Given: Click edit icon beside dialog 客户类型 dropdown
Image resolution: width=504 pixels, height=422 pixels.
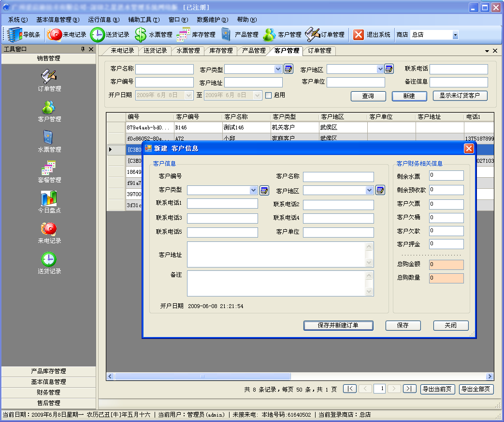Looking at the screenshot, I should (x=264, y=190).
